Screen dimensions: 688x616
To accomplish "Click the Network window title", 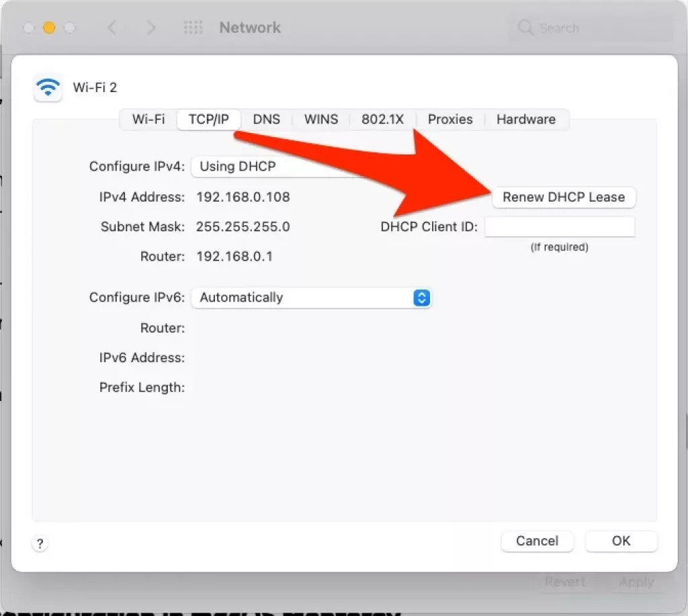I will coord(250,28).
